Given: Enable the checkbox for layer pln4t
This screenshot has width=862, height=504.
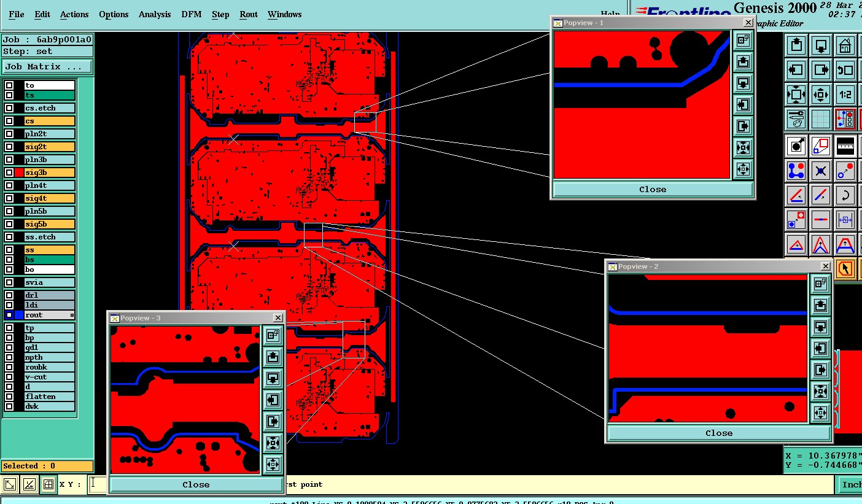Looking at the screenshot, I should click(9, 185).
